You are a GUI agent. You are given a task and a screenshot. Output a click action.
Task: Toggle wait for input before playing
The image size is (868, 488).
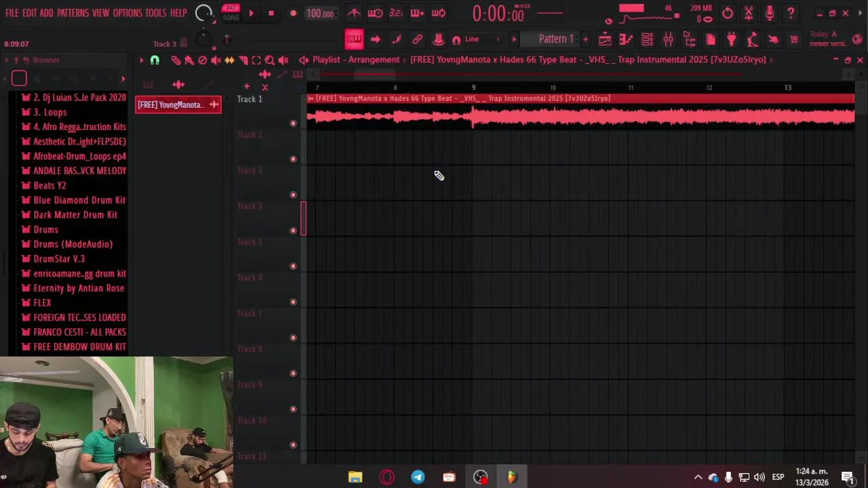375,13
